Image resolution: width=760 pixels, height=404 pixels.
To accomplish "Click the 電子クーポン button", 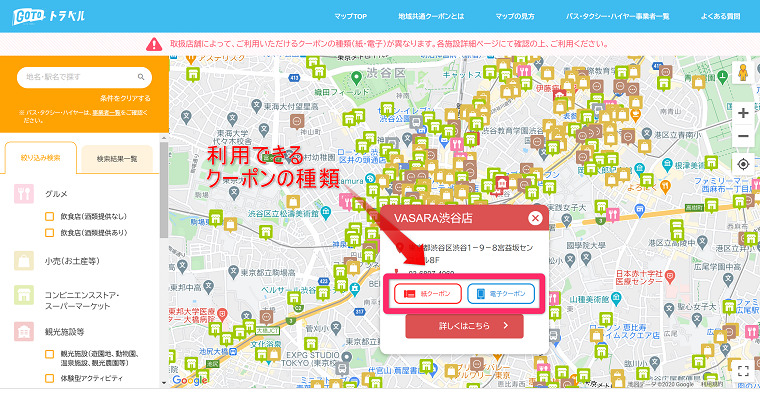I will pos(501,294).
